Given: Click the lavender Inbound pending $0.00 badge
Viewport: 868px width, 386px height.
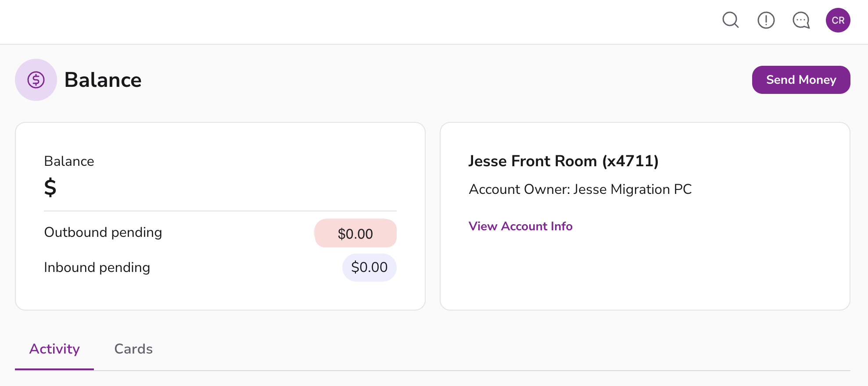Looking at the screenshot, I should (369, 268).
